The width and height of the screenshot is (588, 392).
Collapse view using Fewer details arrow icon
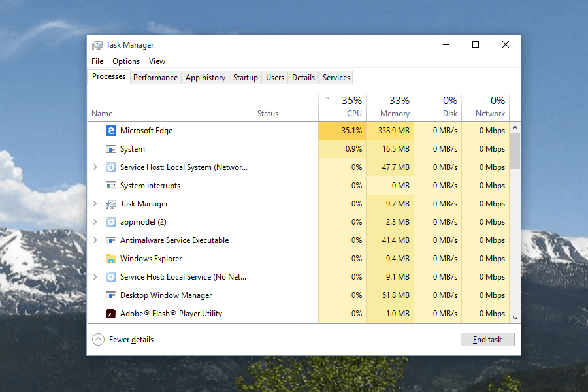(98, 340)
